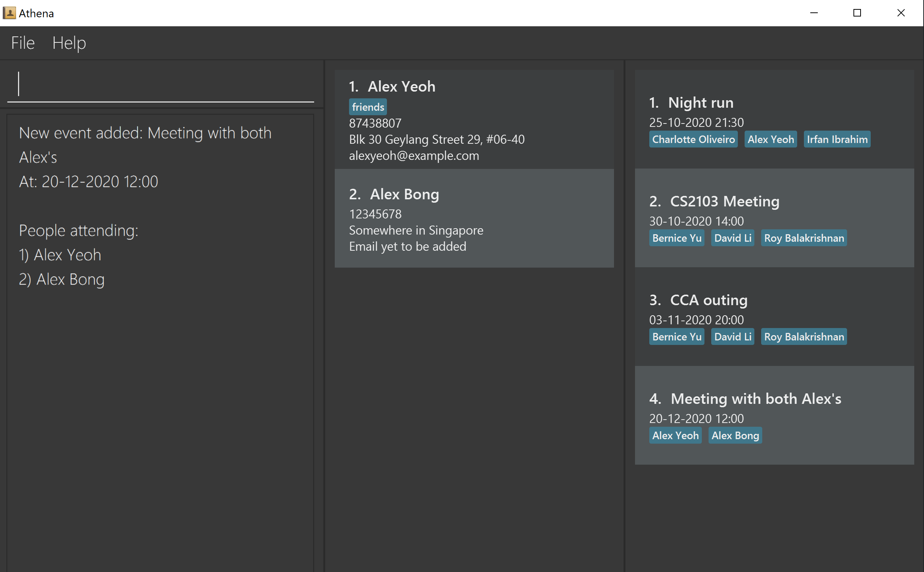Select the Alex Yeoh contact card
Screen dimensions: 924x572
(474, 119)
